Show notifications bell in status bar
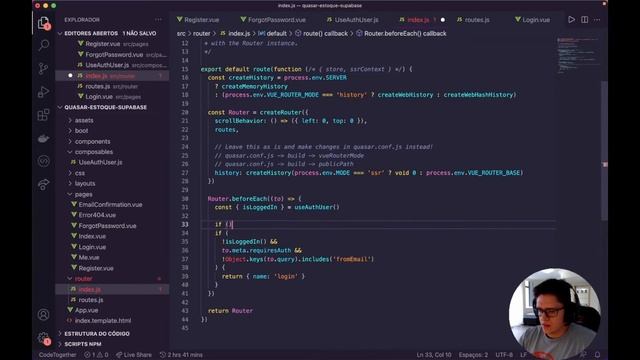Screen dimensions: 640x360 tap(597, 355)
